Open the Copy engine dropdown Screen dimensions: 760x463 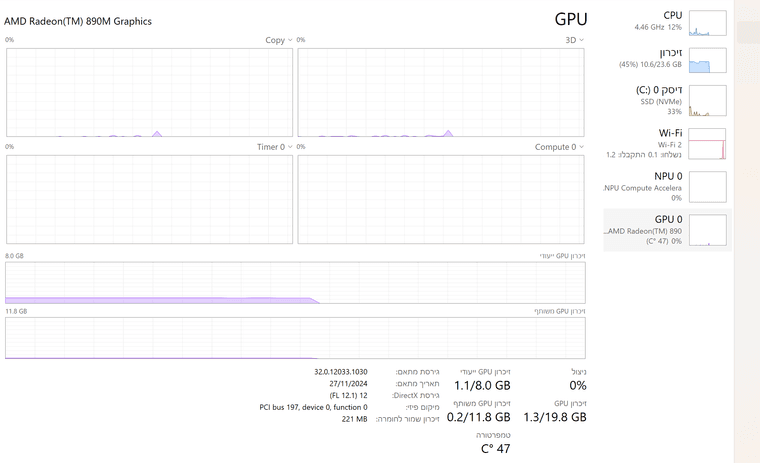(278, 40)
